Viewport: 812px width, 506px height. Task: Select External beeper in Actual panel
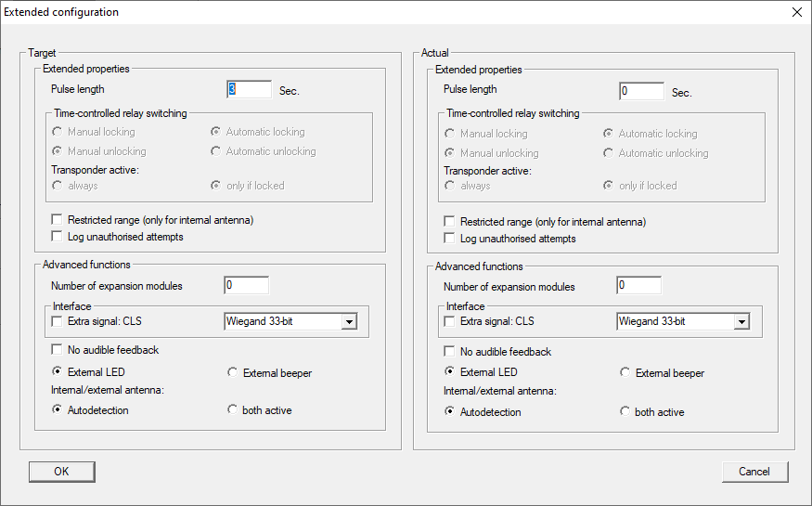pos(625,373)
